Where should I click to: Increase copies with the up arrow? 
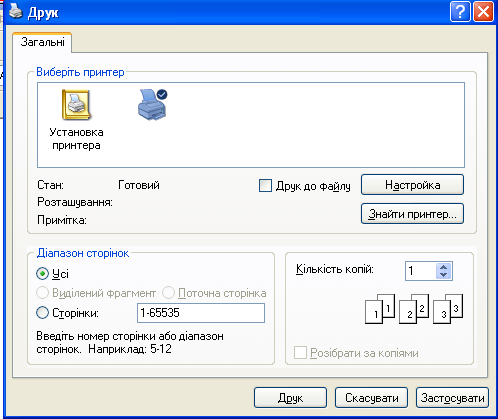point(443,267)
